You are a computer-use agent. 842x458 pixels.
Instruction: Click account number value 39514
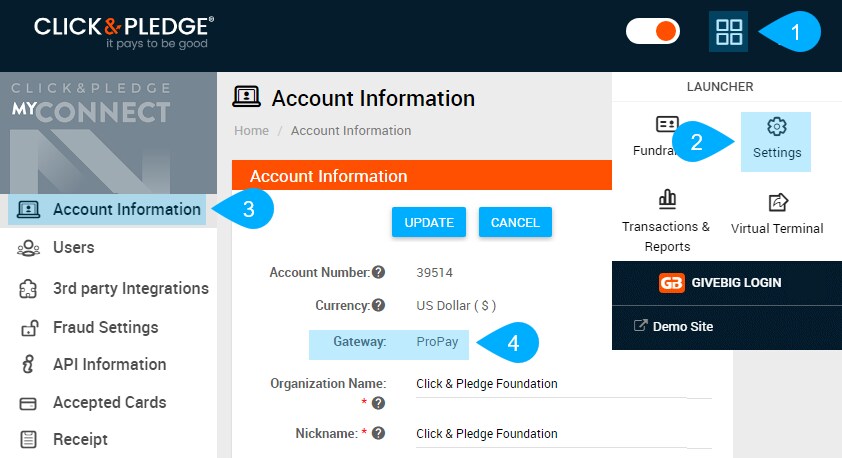434,273
